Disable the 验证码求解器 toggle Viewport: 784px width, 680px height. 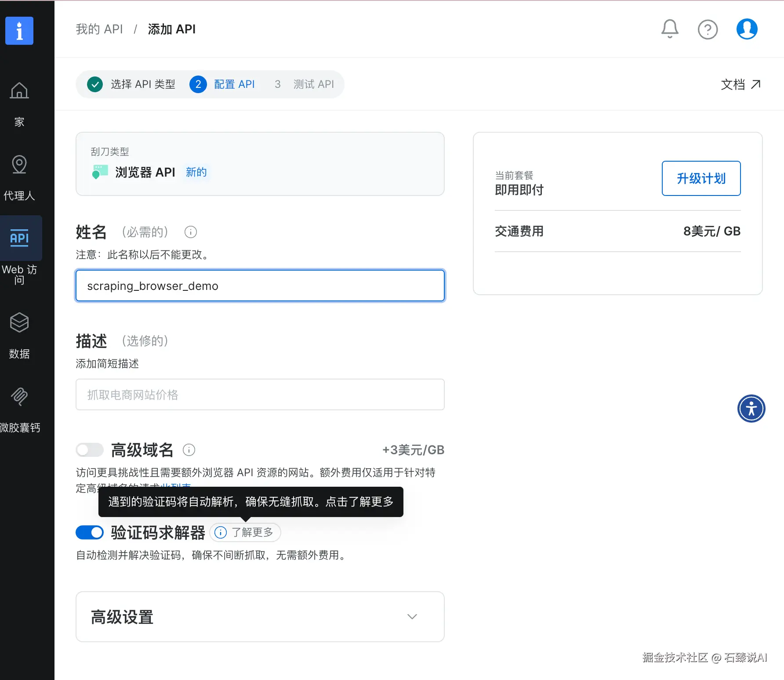tap(89, 532)
